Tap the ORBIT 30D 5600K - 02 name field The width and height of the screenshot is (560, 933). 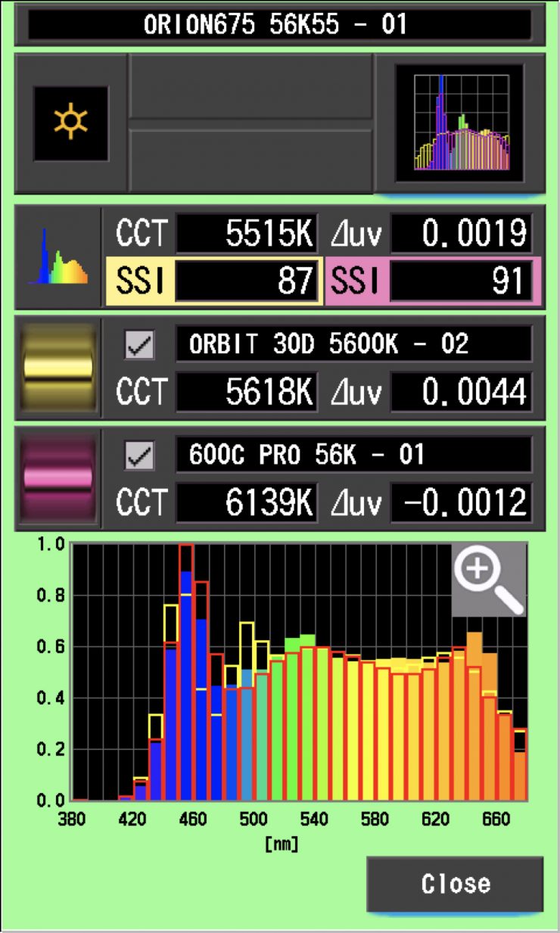pyautogui.click(x=353, y=345)
